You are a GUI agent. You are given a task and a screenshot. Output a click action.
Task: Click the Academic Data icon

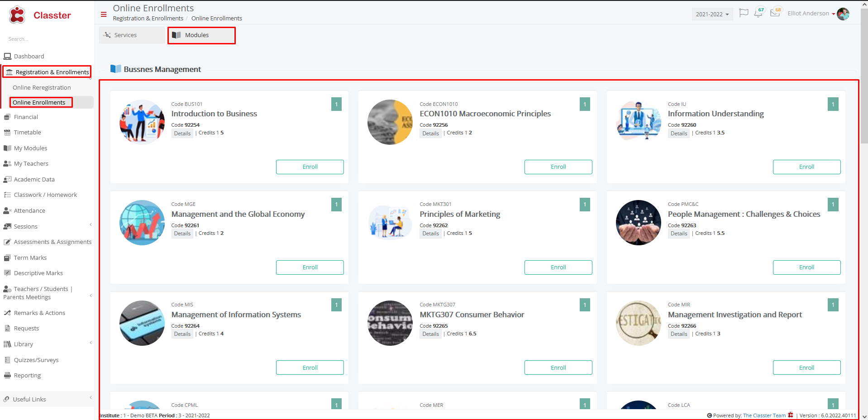pos(7,179)
